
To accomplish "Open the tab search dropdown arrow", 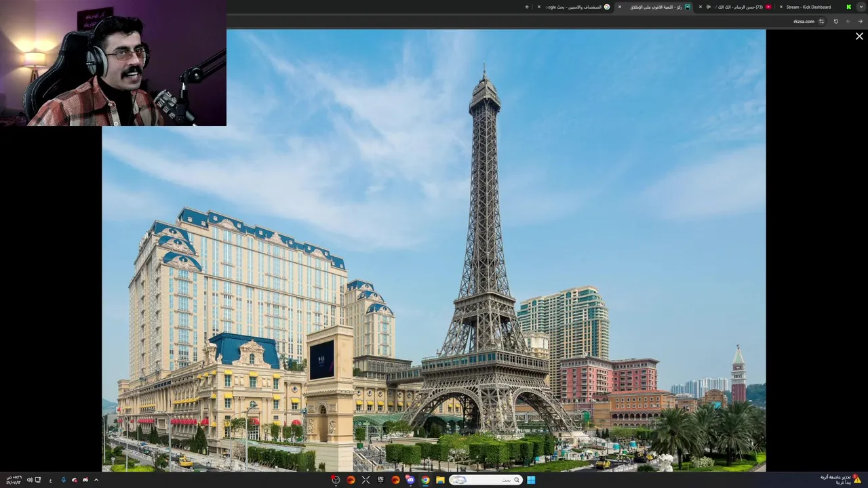I will coord(861,7).
